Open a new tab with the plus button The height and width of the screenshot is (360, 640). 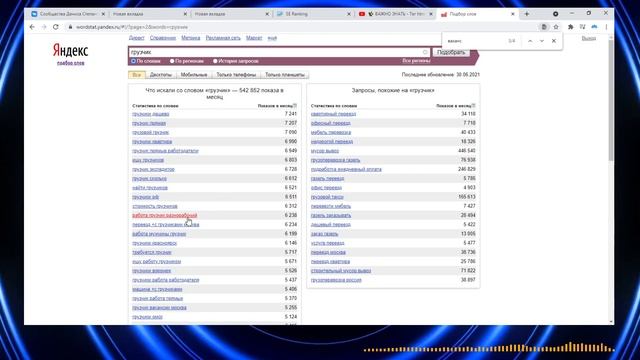527,14
